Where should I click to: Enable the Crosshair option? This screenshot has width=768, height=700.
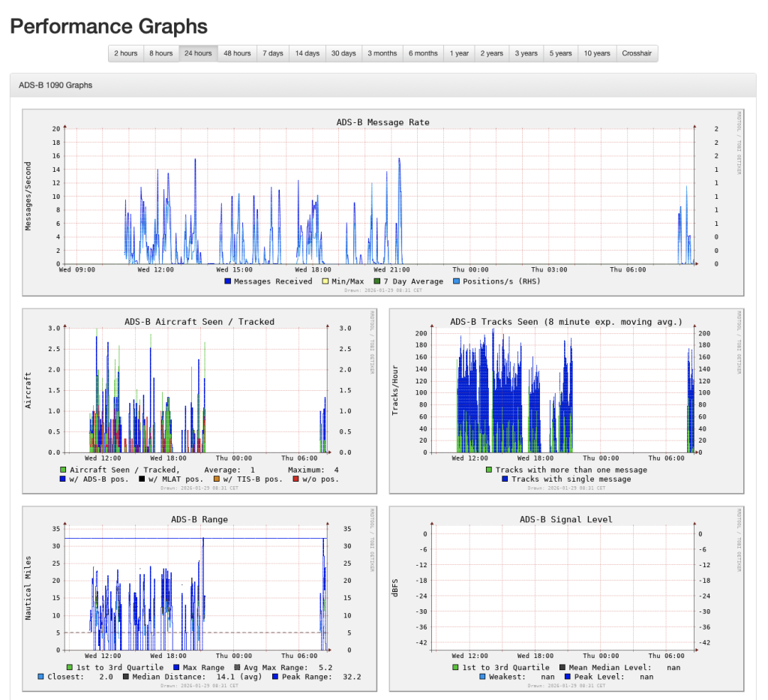click(x=637, y=53)
